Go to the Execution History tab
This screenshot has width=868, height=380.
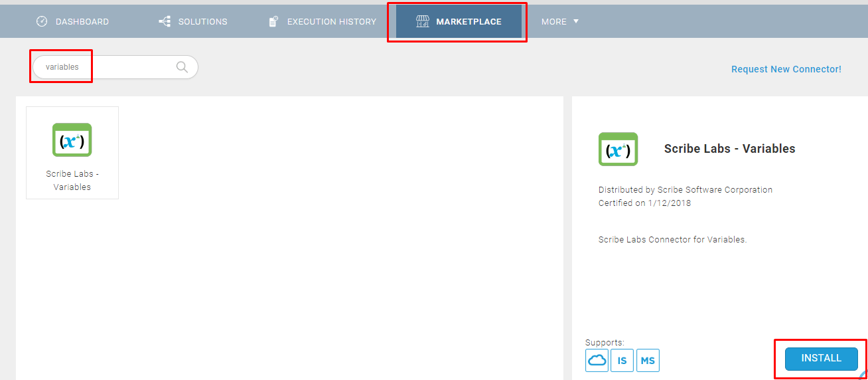click(323, 21)
